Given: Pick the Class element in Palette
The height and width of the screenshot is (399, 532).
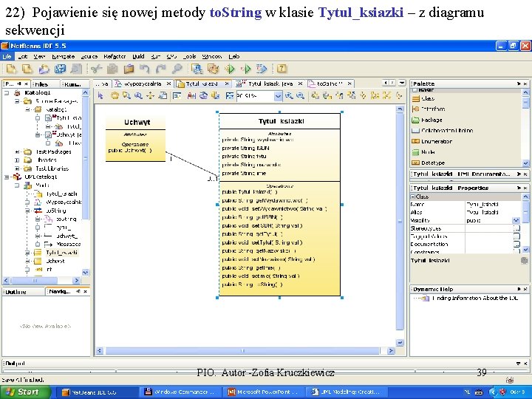Looking at the screenshot, I should coord(423,99).
